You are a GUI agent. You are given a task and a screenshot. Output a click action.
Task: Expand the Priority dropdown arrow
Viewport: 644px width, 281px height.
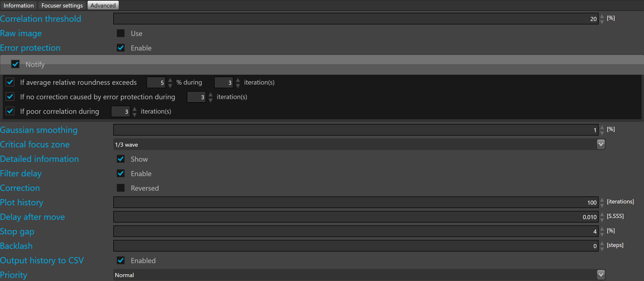click(601, 275)
